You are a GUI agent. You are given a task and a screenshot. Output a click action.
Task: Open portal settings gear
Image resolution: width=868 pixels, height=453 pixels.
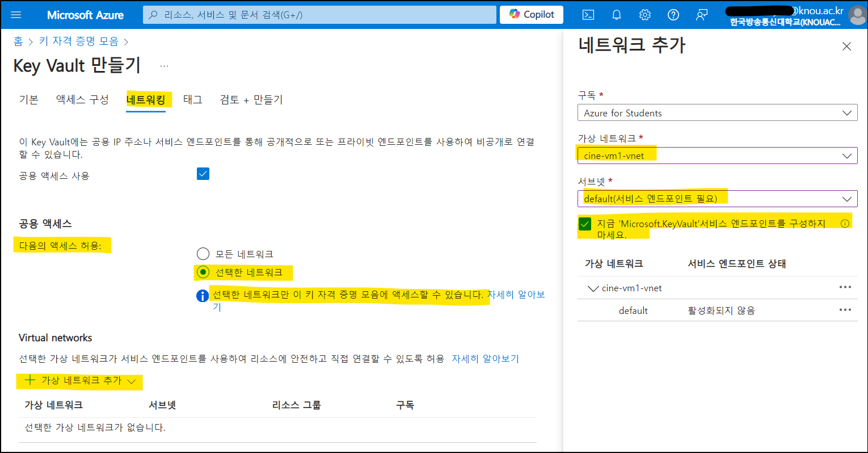645,15
